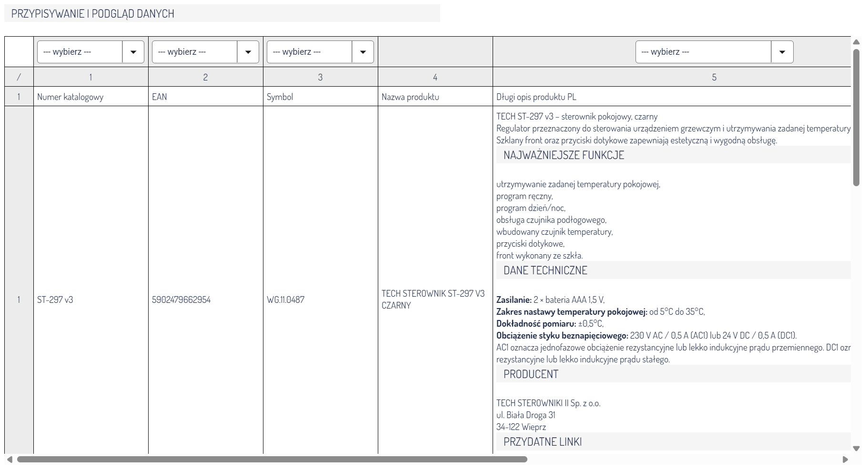868x470 pixels.
Task: Click the 'Długi opis produktu PL' header cell
Action: [x=672, y=97]
